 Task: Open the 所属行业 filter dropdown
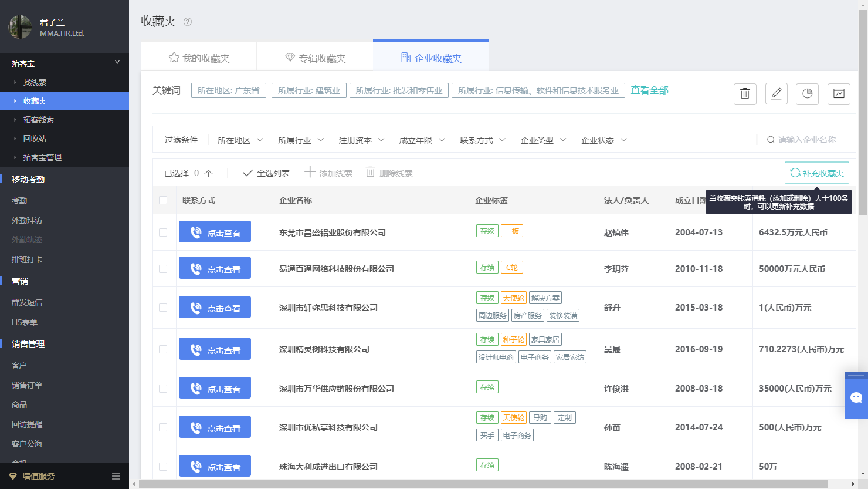coord(301,140)
